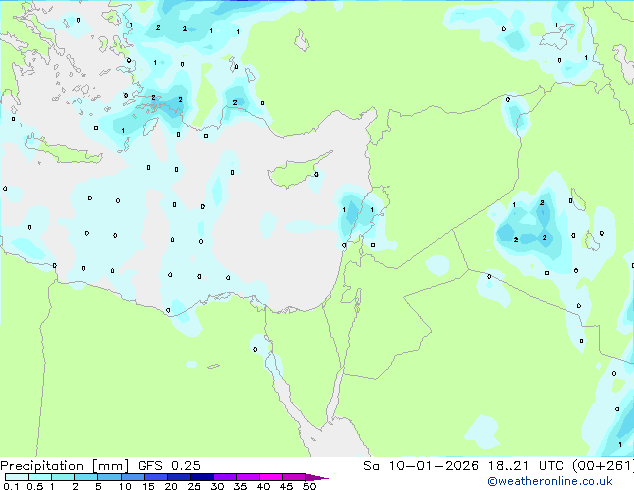Select the '18..21 UTC' time range text

tap(525, 466)
